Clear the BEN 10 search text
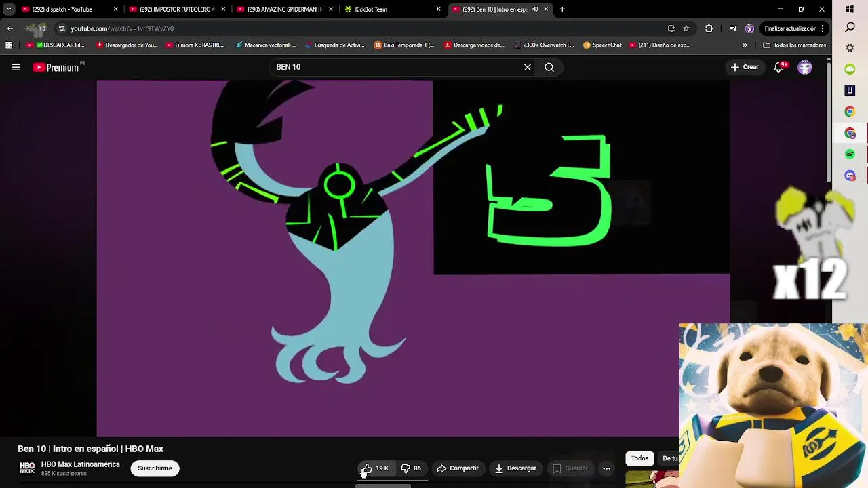868x488 pixels. tap(527, 67)
